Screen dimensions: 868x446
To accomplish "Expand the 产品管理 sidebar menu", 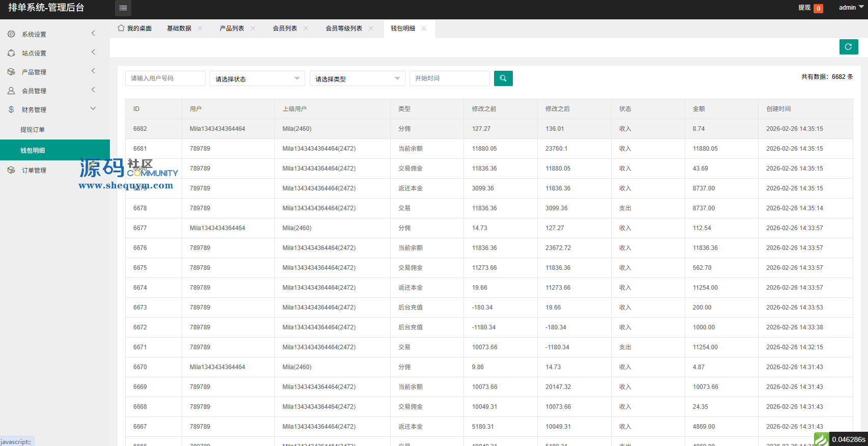I will tap(34, 72).
